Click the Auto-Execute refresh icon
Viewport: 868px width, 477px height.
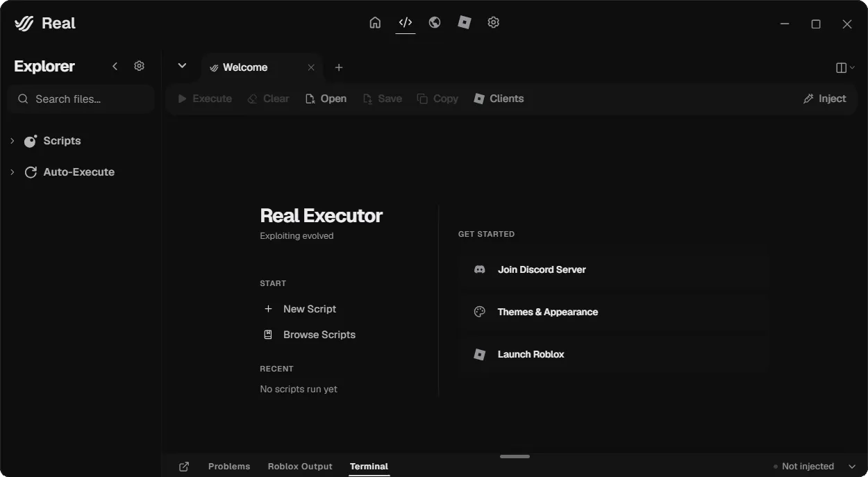pyautogui.click(x=31, y=172)
